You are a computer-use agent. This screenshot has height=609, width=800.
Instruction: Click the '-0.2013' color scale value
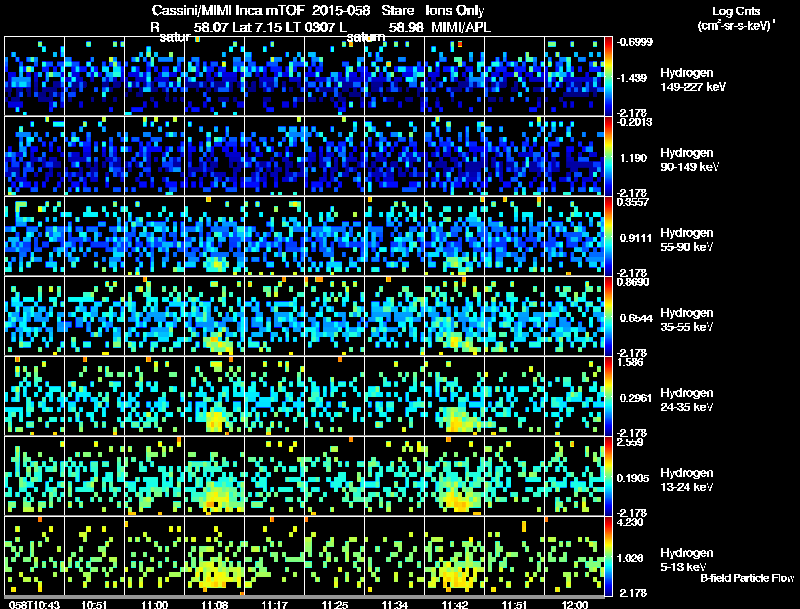click(634, 122)
